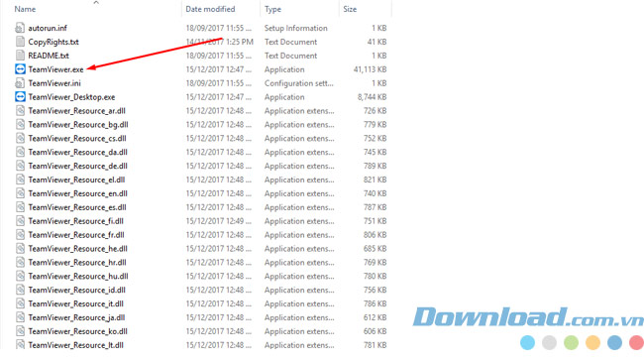Select the autorun.inf file name

coord(48,28)
